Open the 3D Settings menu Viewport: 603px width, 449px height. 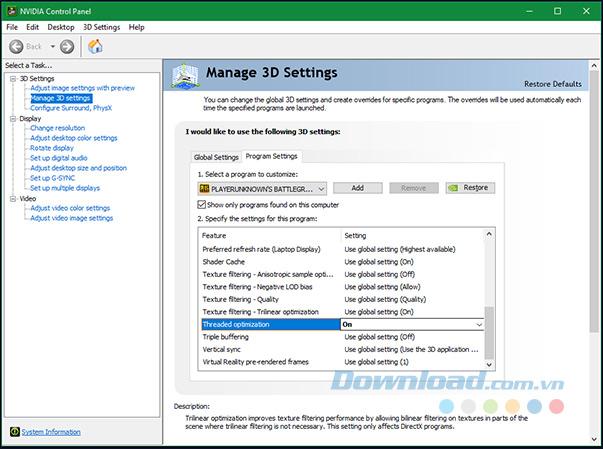[103, 27]
